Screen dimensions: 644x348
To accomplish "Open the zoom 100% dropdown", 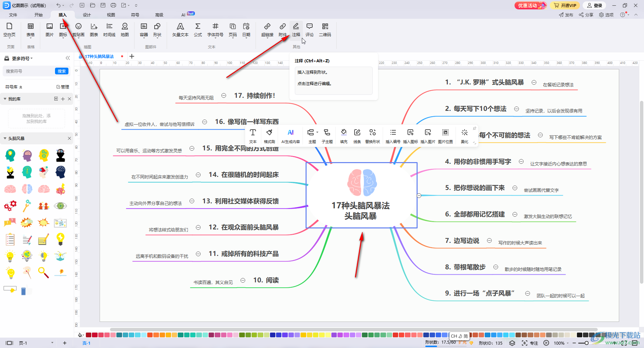I will [x=561, y=343].
